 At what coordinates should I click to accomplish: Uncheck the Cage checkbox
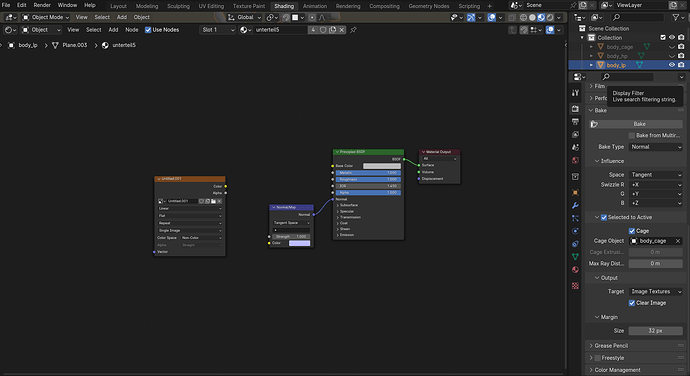click(x=632, y=231)
